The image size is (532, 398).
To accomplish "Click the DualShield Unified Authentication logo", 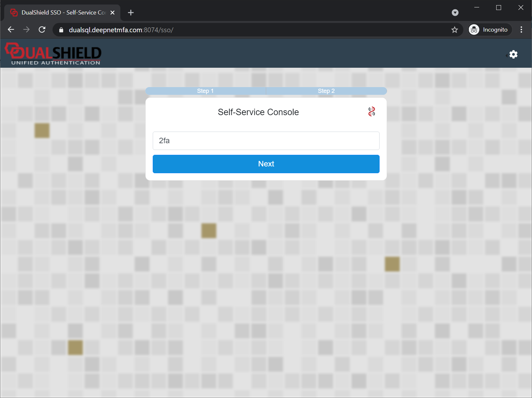I will pyautogui.click(x=53, y=54).
